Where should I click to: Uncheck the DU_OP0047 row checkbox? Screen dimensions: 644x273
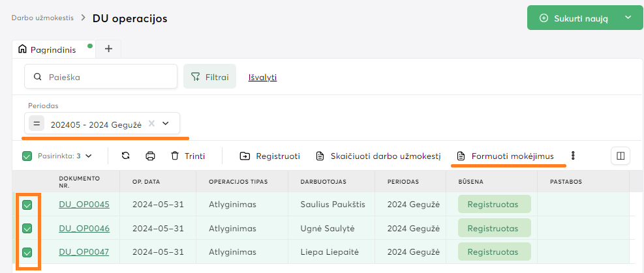coord(27,252)
